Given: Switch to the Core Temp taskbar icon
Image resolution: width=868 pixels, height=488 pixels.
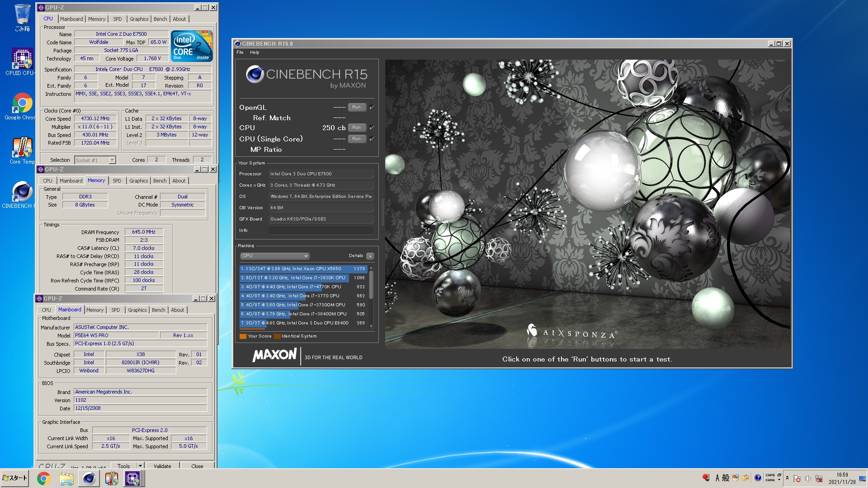Looking at the screenshot, I should click(x=111, y=479).
